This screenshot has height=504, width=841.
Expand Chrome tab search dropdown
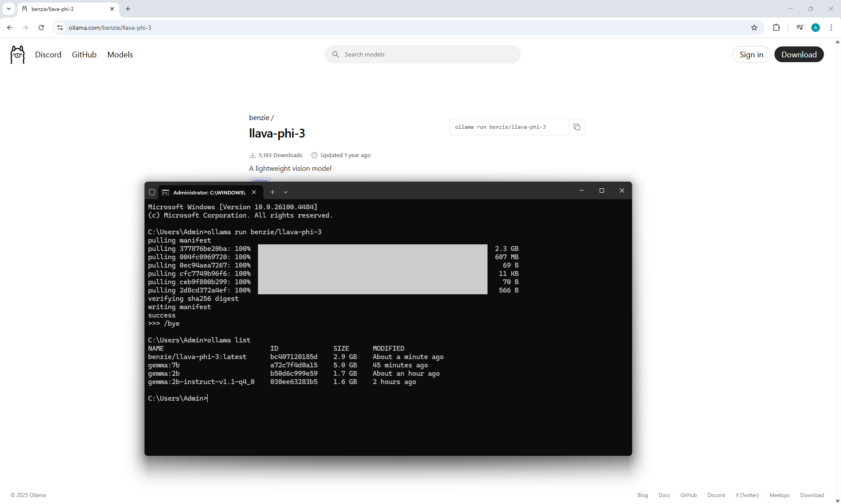tap(8, 9)
